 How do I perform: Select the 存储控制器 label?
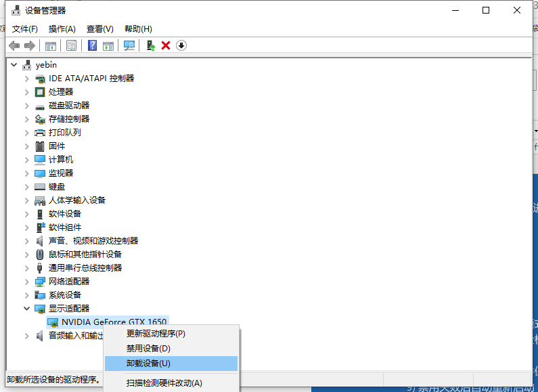coord(69,119)
